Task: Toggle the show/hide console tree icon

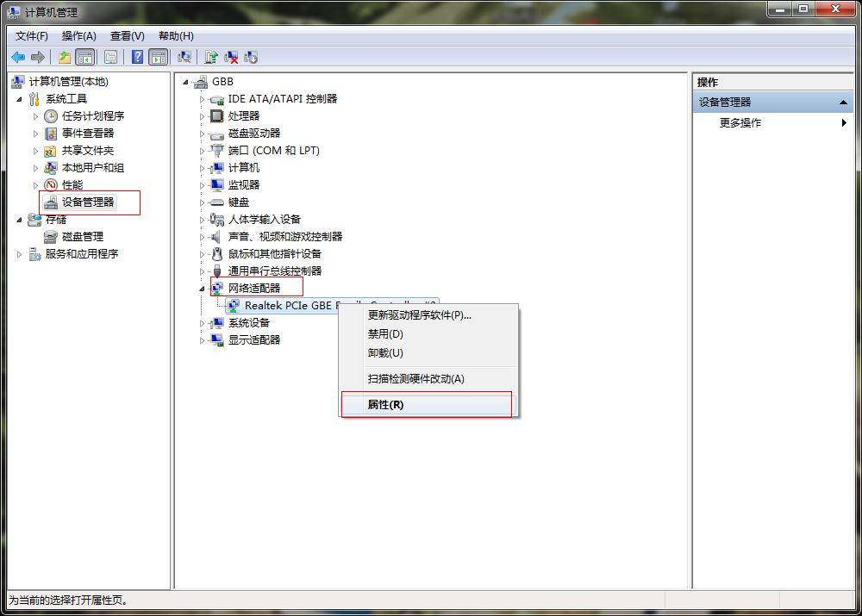Action: (85, 57)
